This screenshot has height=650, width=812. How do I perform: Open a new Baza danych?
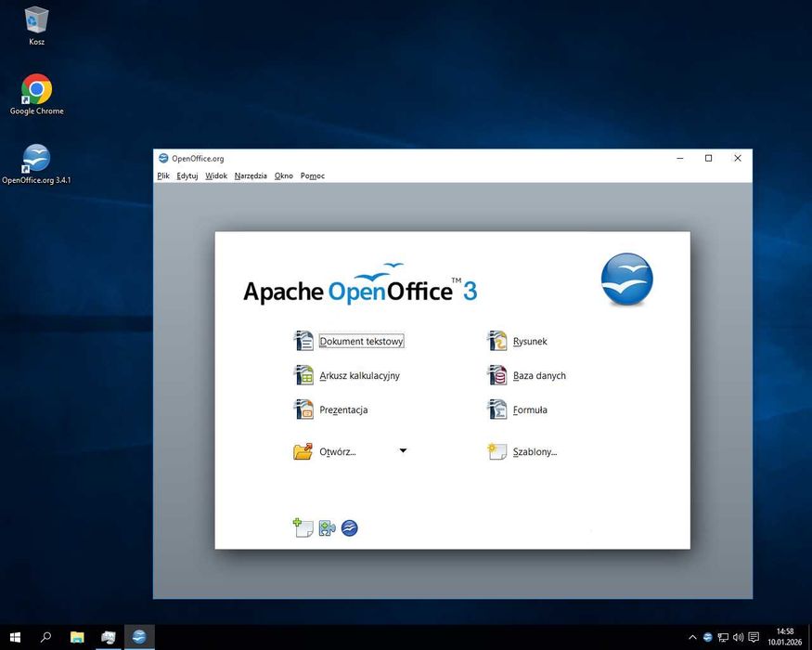pos(539,375)
